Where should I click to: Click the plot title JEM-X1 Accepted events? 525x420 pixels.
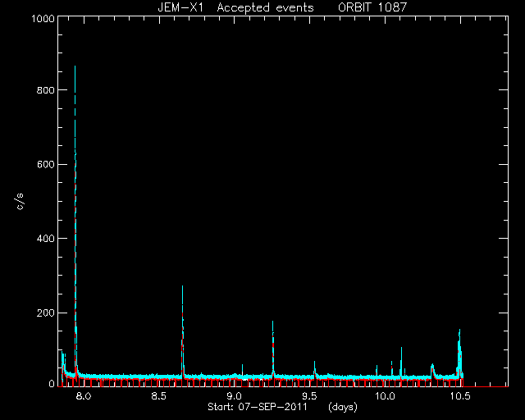235,7
